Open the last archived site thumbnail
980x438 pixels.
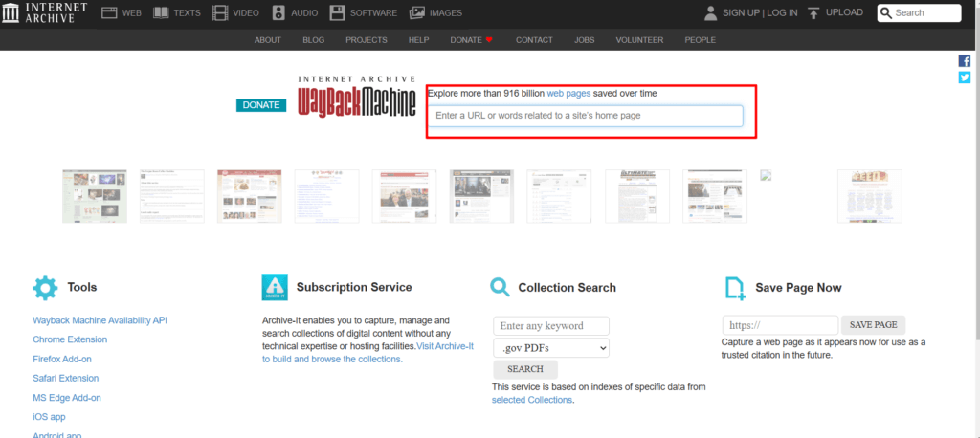870,196
